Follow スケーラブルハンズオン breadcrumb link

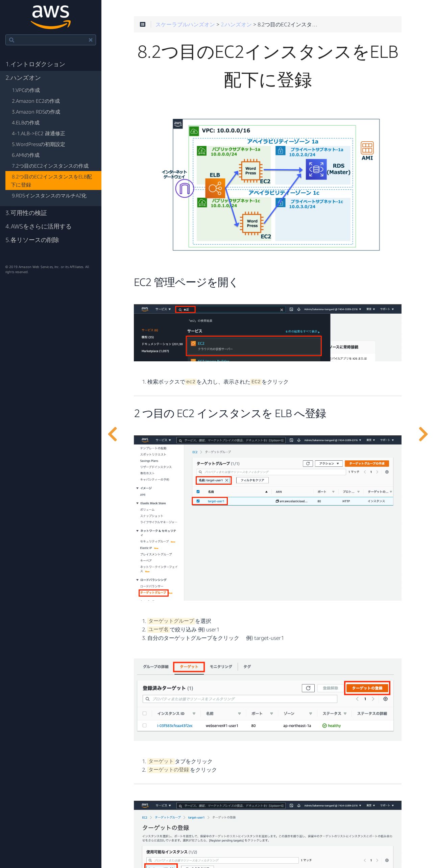click(x=185, y=24)
